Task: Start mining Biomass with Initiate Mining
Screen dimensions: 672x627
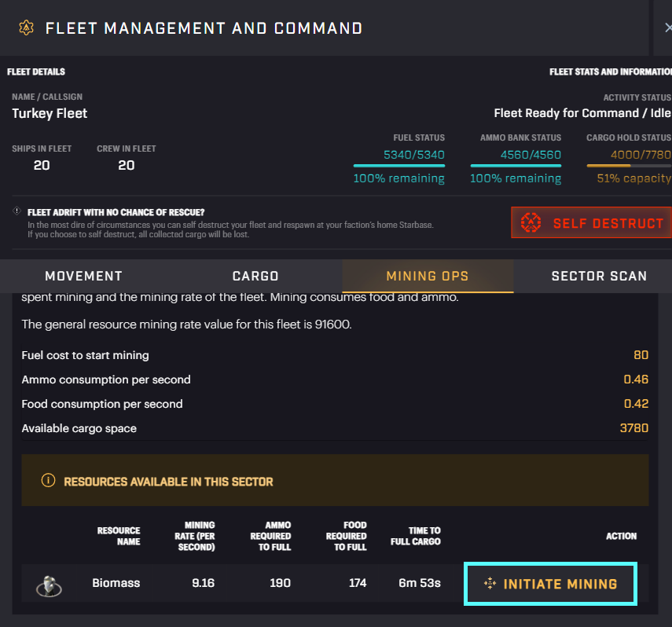Action: coord(550,584)
